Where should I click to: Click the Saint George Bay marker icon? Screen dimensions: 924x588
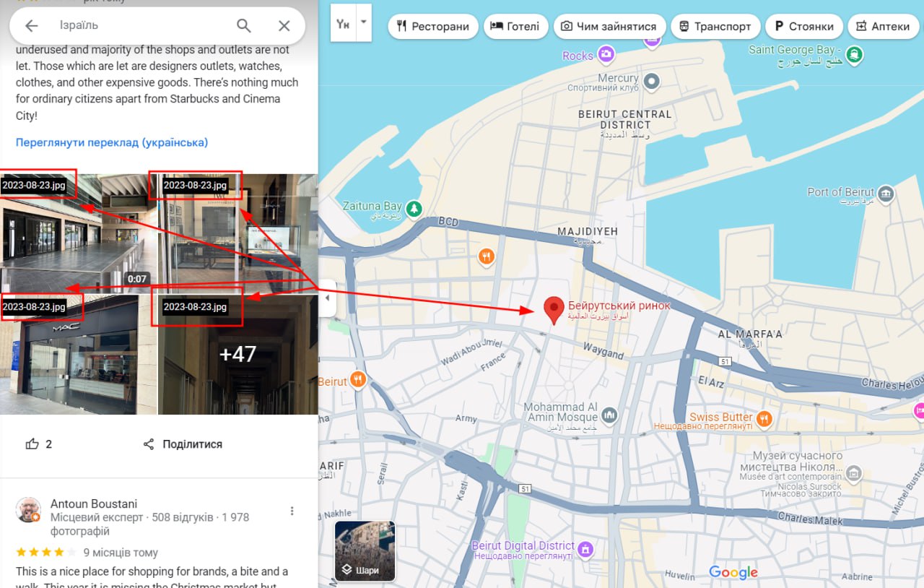tap(854, 54)
